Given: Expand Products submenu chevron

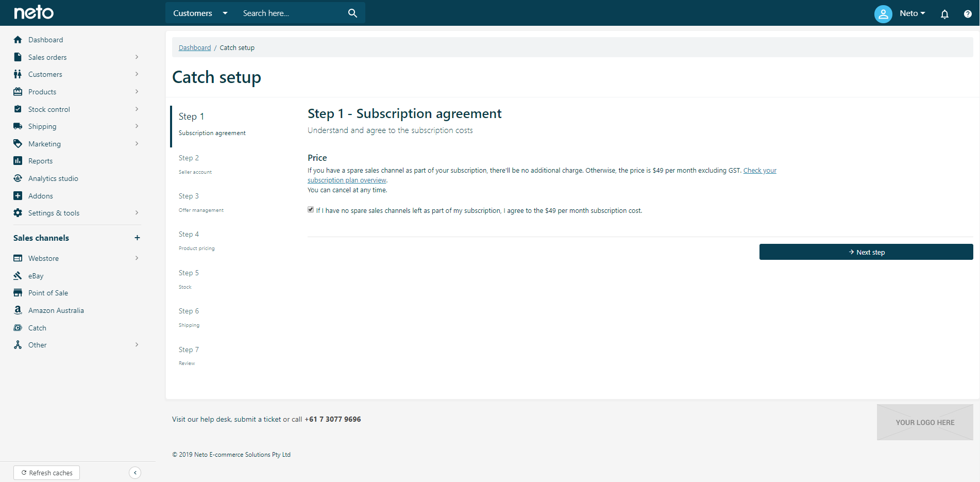Looking at the screenshot, I should click(x=137, y=92).
